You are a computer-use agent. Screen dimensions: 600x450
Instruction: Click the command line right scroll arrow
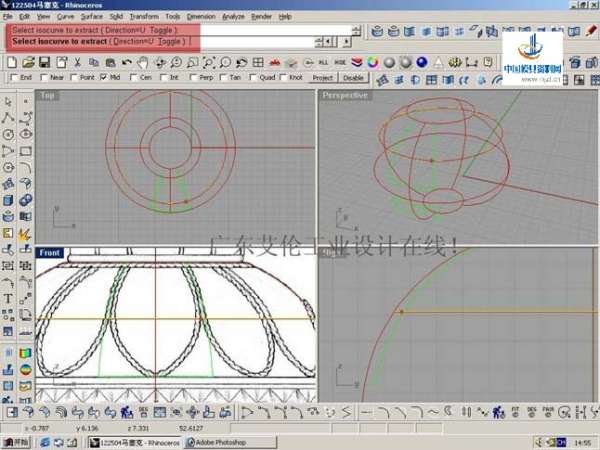[346, 41]
